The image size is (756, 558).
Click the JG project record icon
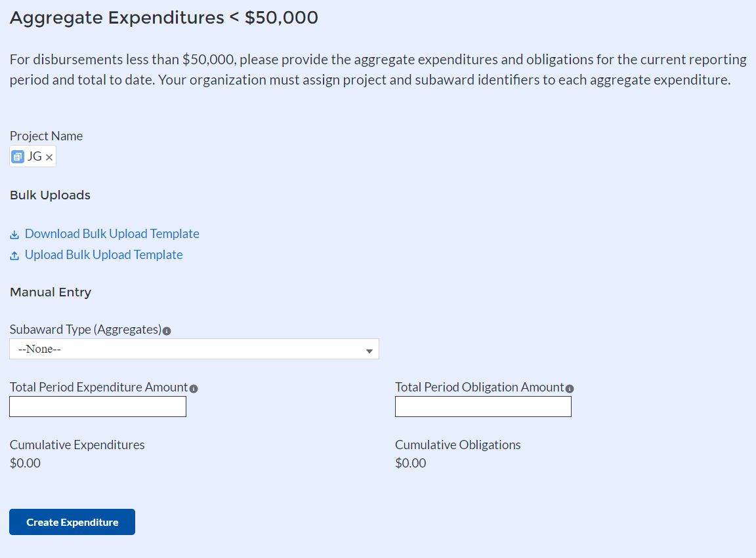(18, 157)
